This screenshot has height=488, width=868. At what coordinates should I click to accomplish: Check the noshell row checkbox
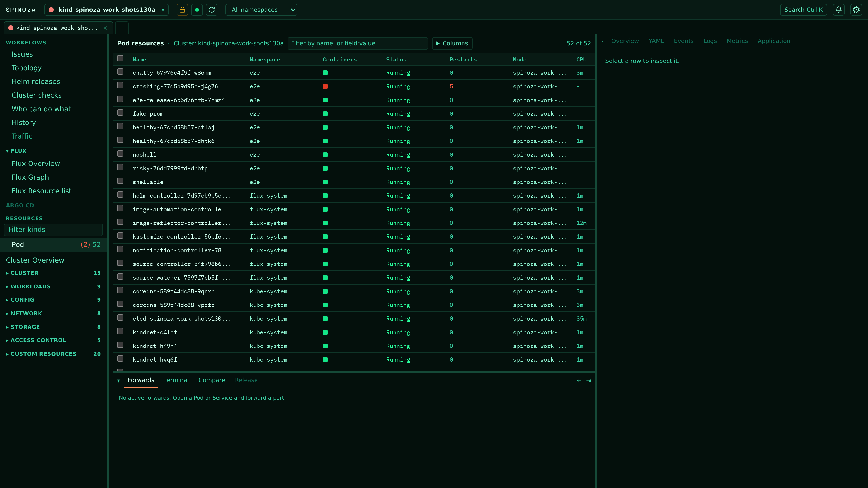120,153
